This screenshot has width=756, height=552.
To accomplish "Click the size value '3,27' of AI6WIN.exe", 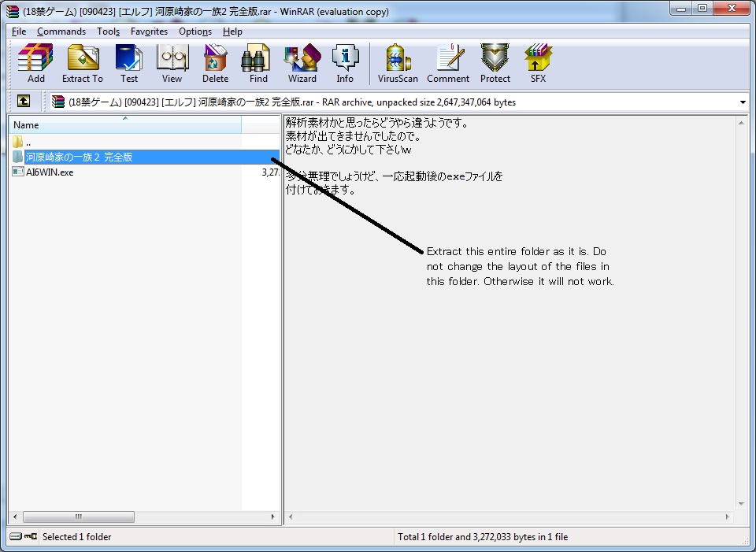I will click(x=270, y=172).
